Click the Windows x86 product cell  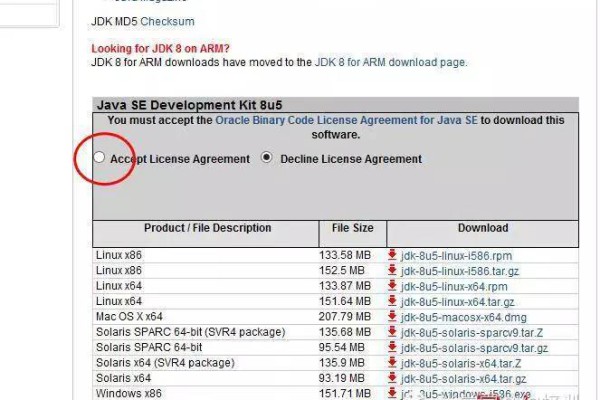[x=129, y=393]
